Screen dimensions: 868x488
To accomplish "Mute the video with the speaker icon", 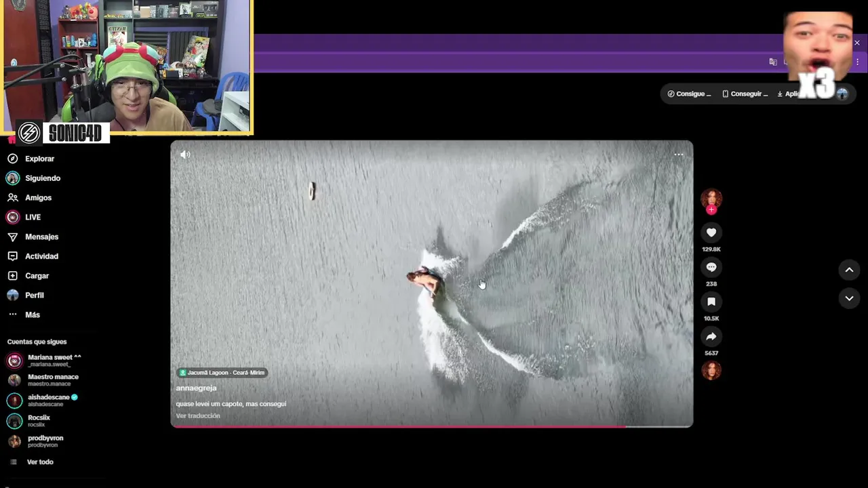I will point(185,155).
